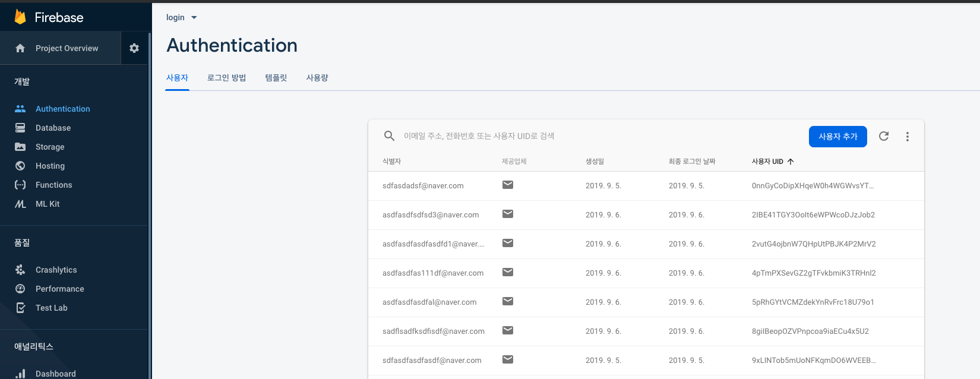Open ML Kit section
Viewport: 980px width, 379px height.
pos(48,204)
